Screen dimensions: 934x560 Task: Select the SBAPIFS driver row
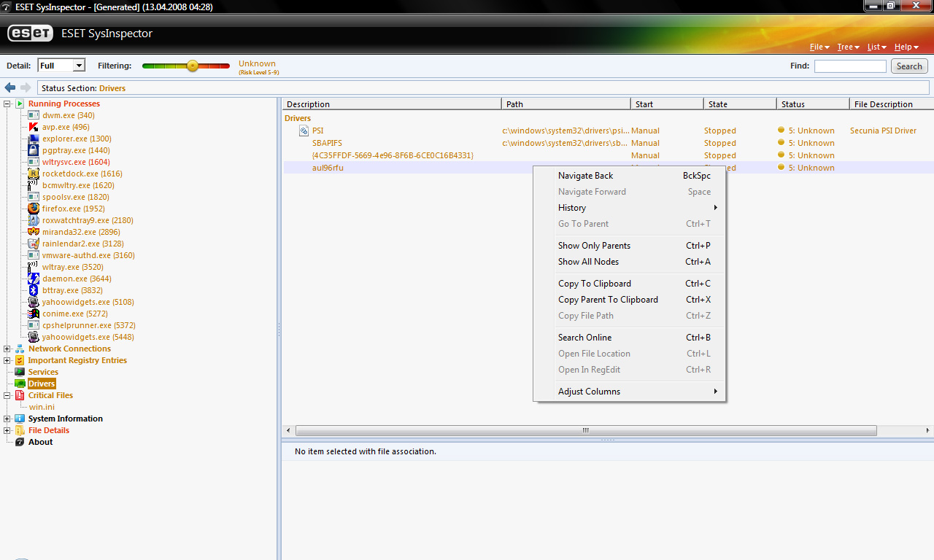pyautogui.click(x=608, y=143)
